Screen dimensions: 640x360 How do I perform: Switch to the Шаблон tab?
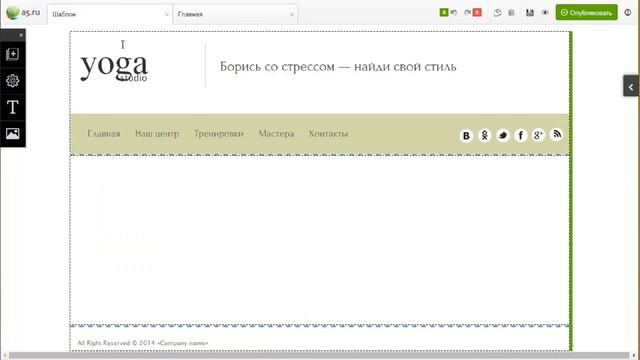click(x=110, y=14)
